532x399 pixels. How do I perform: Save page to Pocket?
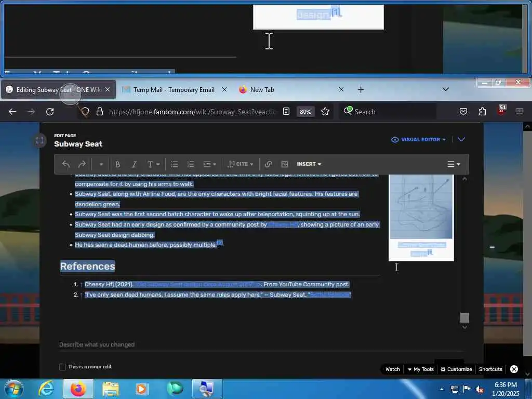463,111
